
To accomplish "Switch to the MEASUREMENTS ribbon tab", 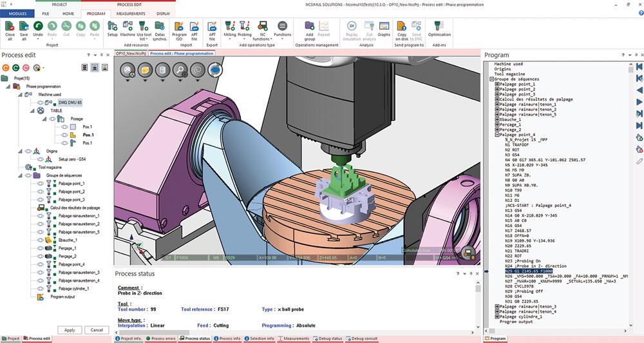I will point(131,14).
